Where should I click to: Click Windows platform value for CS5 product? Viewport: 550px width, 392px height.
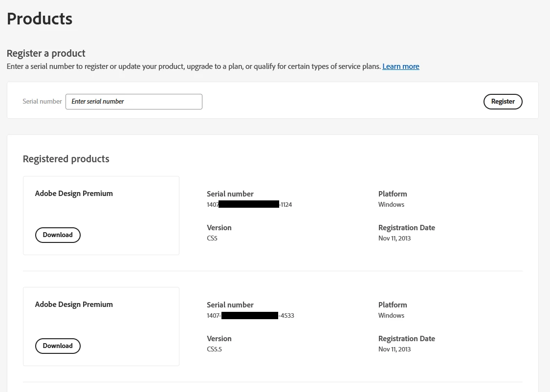point(391,204)
